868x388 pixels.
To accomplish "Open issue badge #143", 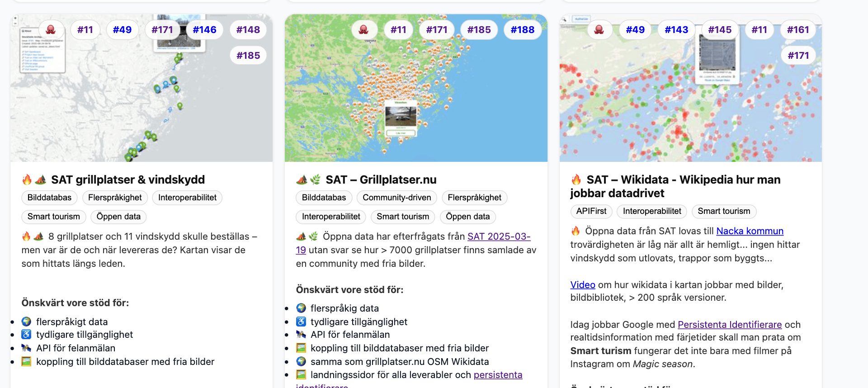I will [676, 30].
